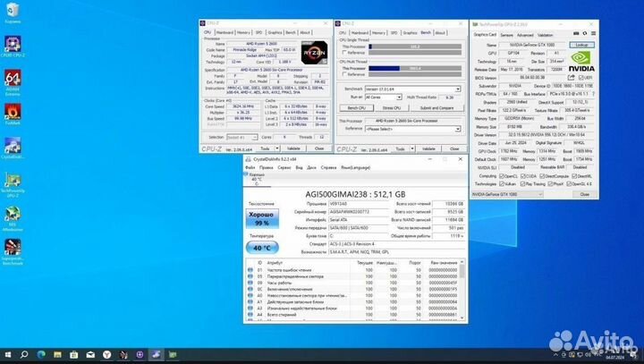This screenshot has height=364, width=644.
Task: Open Memory tab in left CPU-Z window
Action: (243, 32)
